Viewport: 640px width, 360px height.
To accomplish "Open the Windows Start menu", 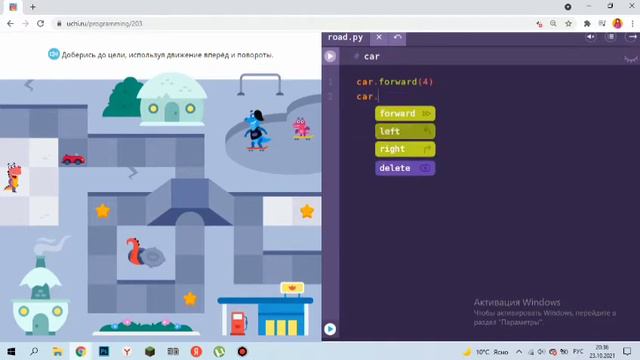I will click(11, 351).
